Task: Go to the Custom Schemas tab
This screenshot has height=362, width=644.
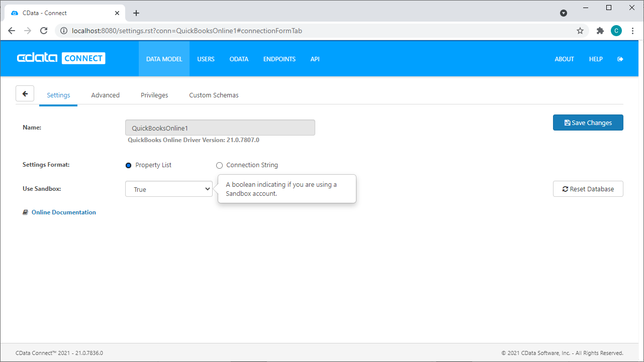Action: [x=214, y=95]
